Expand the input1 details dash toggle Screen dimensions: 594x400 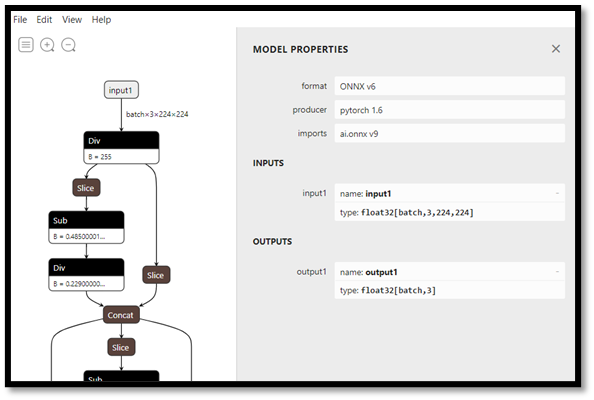557,193
